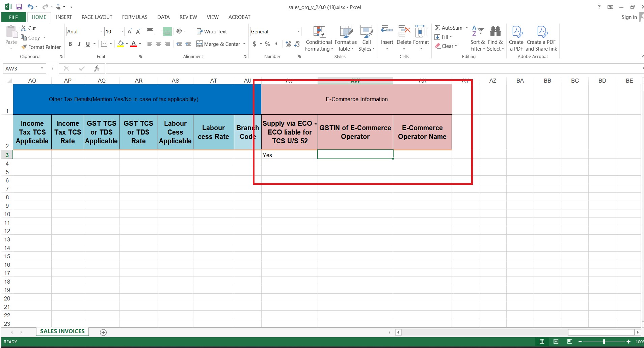Click the zoom slider handle
This screenshot has width=644, height=348.
click(x=604, y=342)
